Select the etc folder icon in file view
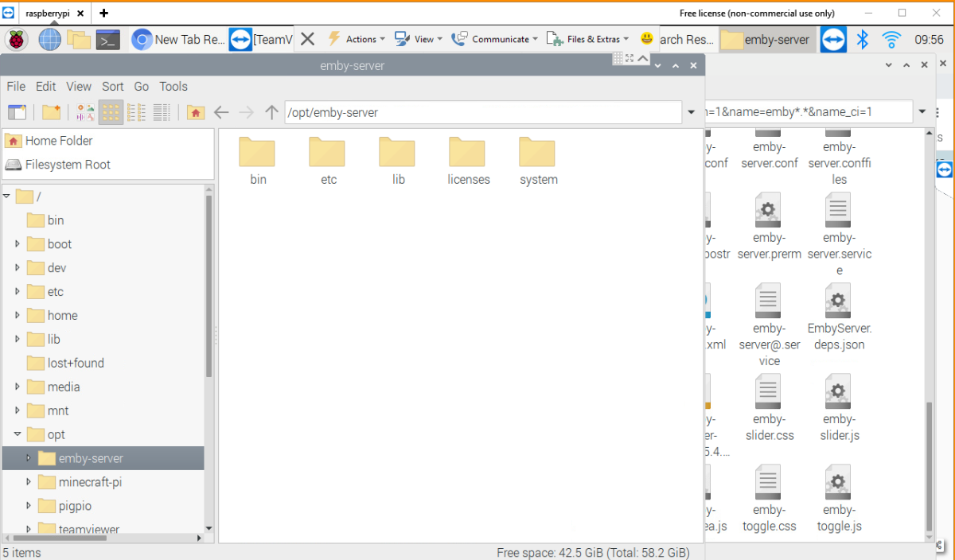 328,162
